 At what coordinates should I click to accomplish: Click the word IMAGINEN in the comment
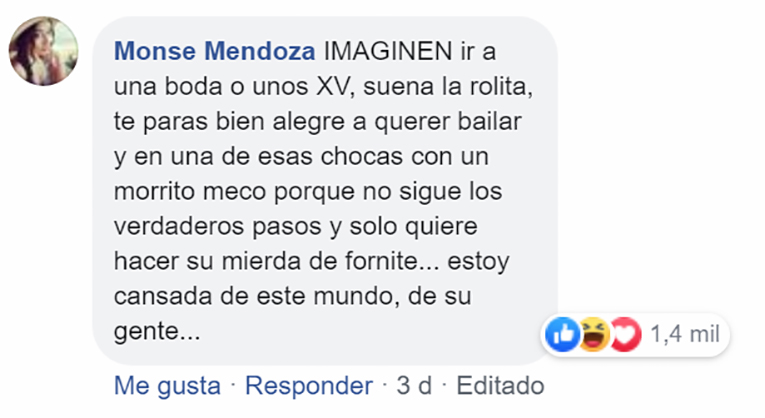[x=388, y=51]
